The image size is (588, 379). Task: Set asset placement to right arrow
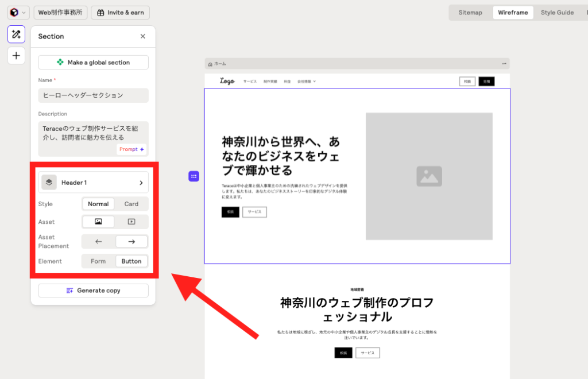coord(131,242)
